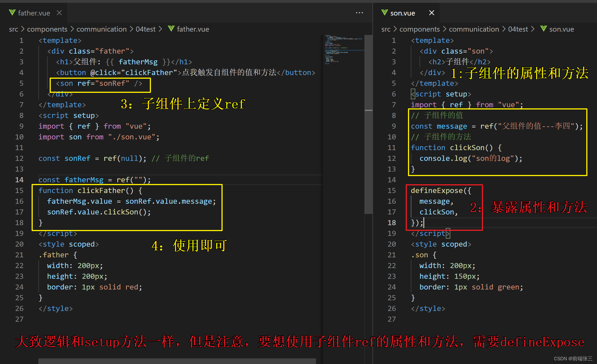Click 'clickSon,' inside defineExpose
This screenshot has height=364, width=597.
[439, 212]
